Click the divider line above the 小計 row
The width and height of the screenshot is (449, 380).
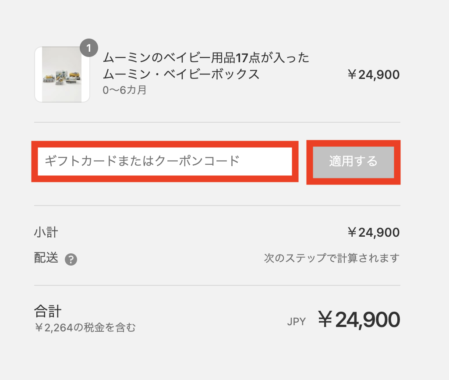click(x=217, y=205)
